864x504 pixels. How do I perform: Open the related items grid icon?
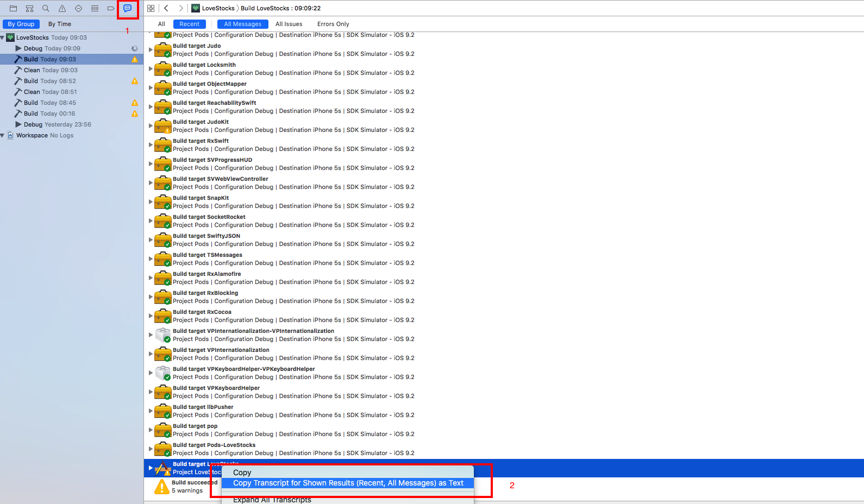click(151, 8)
